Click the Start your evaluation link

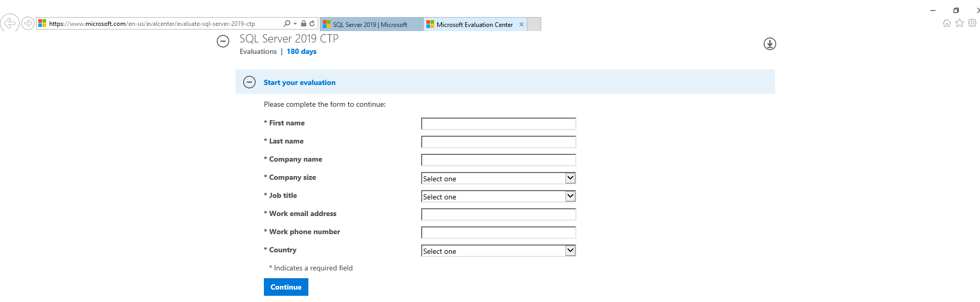[x=300, y=82]
